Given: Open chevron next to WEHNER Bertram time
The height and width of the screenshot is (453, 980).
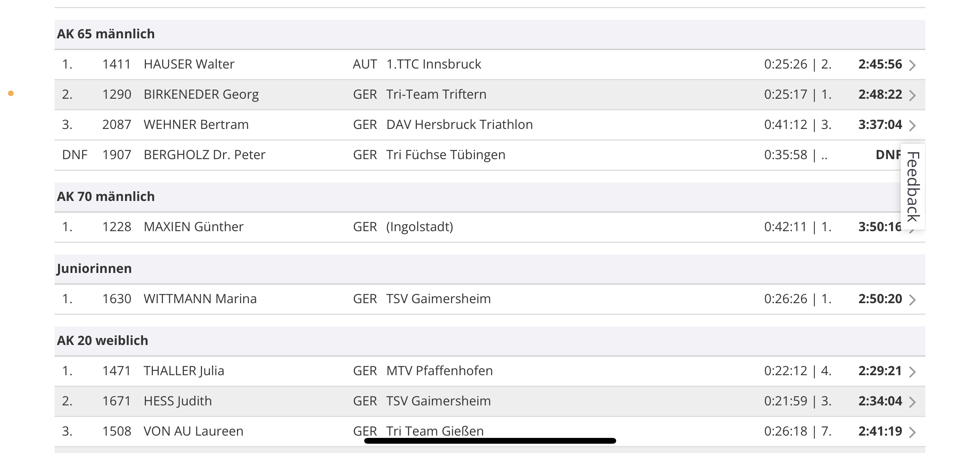Looking at the screenshot, I should [912, 125].
